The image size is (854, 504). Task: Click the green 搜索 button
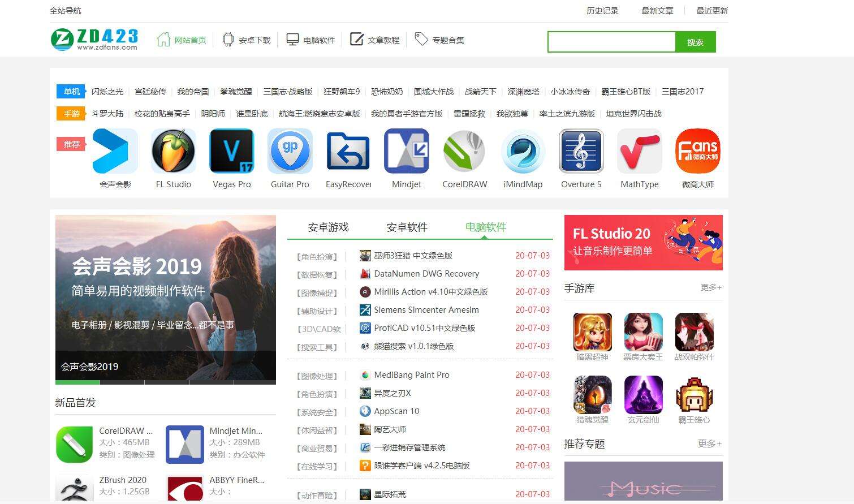tap(696, 42)
